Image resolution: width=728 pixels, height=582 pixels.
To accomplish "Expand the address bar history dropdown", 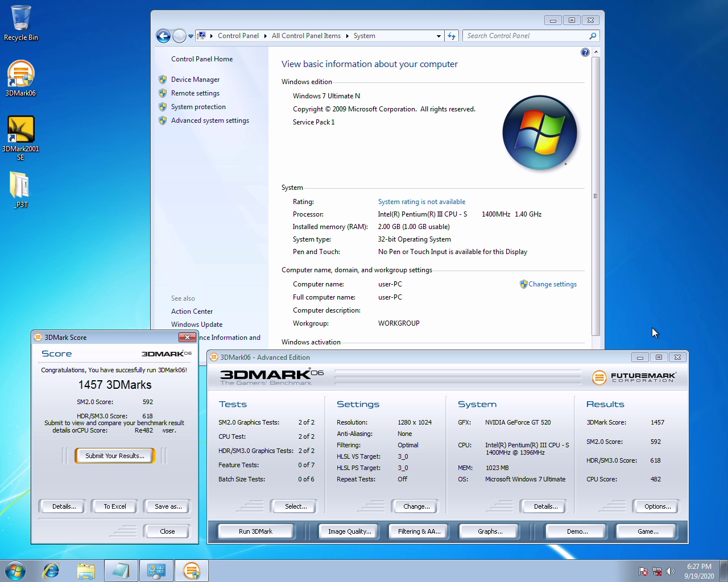I will (x=439, y=36).
